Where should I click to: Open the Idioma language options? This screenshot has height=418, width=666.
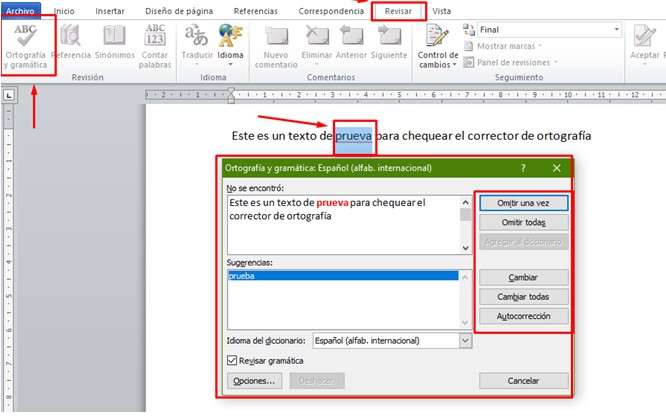coord(231,45)
